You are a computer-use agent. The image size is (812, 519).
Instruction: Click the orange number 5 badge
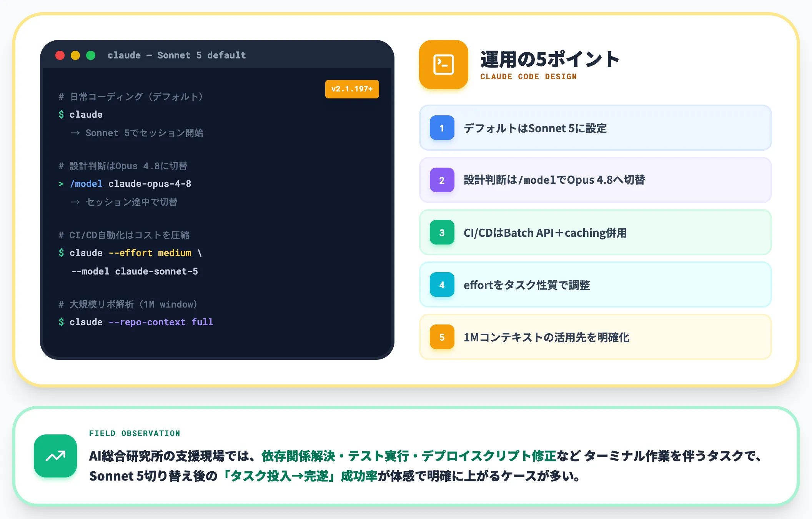click(x=442, y=337)
